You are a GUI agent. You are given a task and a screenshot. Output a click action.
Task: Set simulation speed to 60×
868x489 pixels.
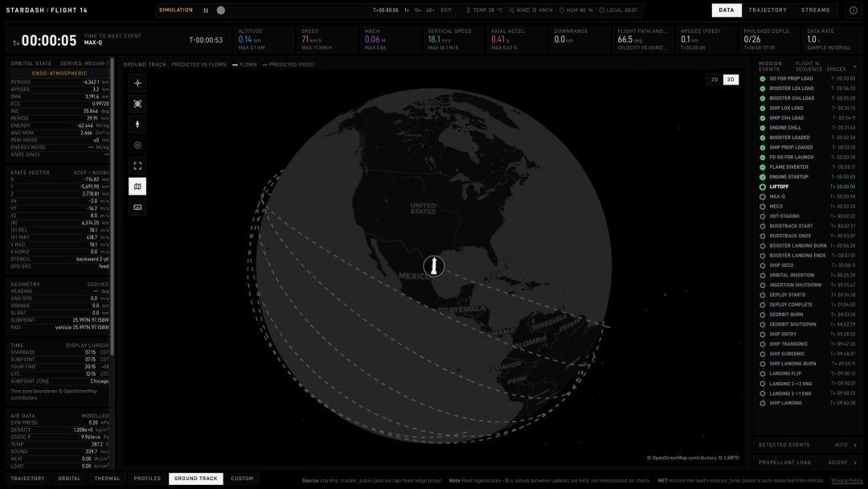pos(430,10)
